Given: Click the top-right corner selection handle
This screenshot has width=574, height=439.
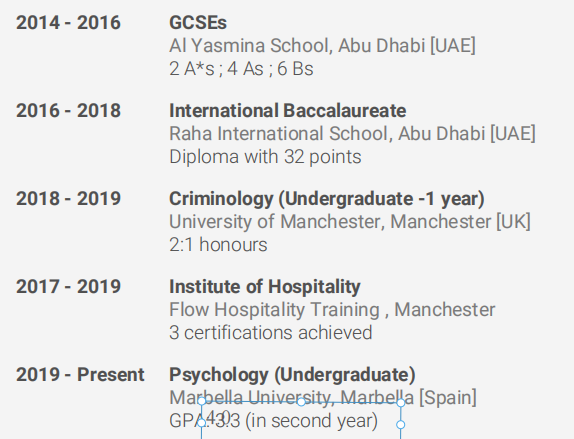Looking at the screenshot, I should click(401, 403).
